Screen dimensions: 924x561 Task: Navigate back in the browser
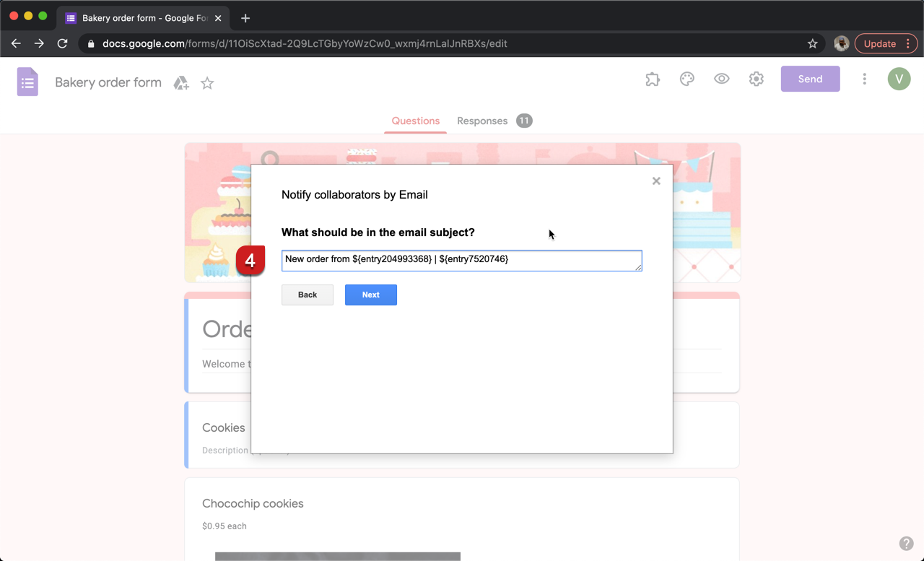click(16, 43)
